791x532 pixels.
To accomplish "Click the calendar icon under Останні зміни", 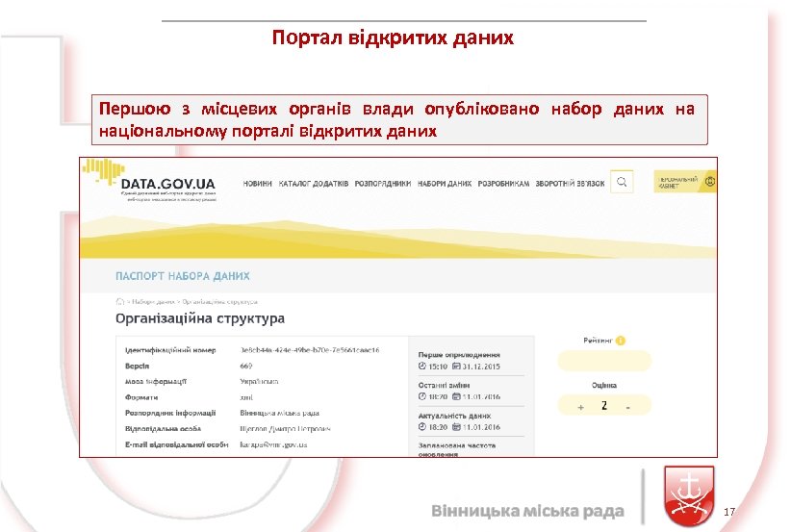I will point(456,396).
